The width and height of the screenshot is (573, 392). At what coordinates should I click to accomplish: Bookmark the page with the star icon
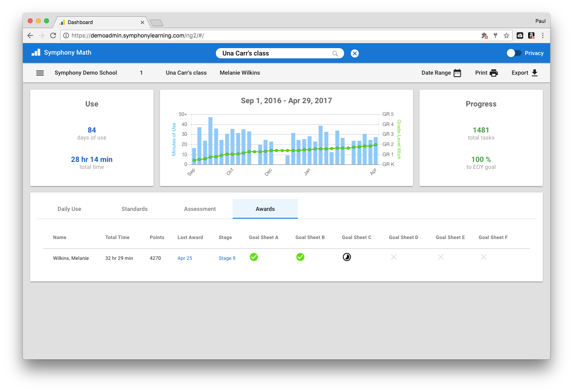click(x=506, y=35)
